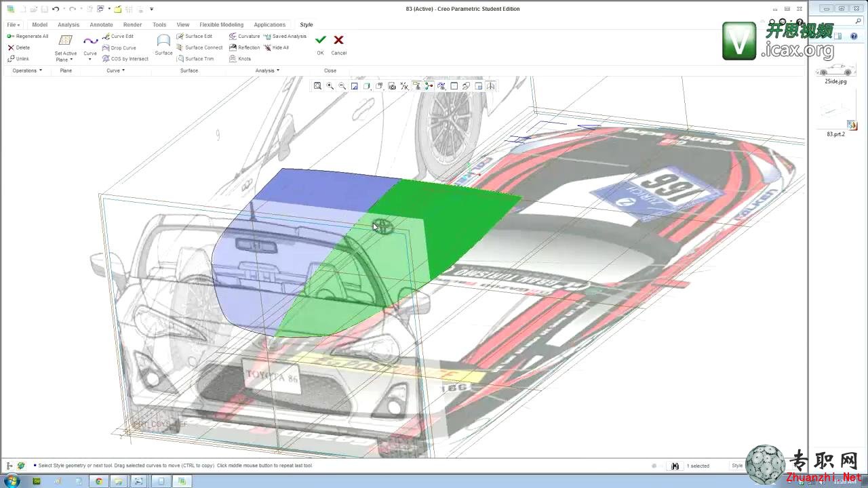Toggle the second-to-last graphics toolbar icon
The height and width of the screenshot is (488, 868).
point(478,86)
